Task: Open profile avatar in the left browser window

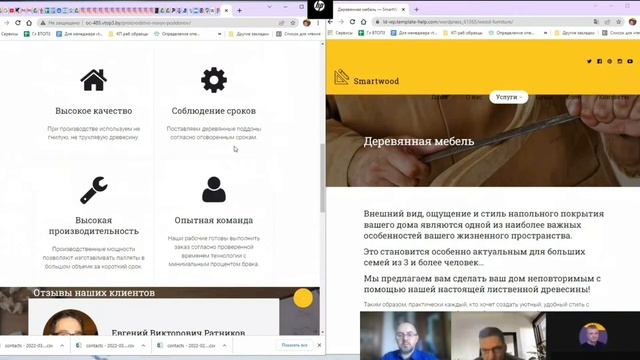Action: coord(307,23)
